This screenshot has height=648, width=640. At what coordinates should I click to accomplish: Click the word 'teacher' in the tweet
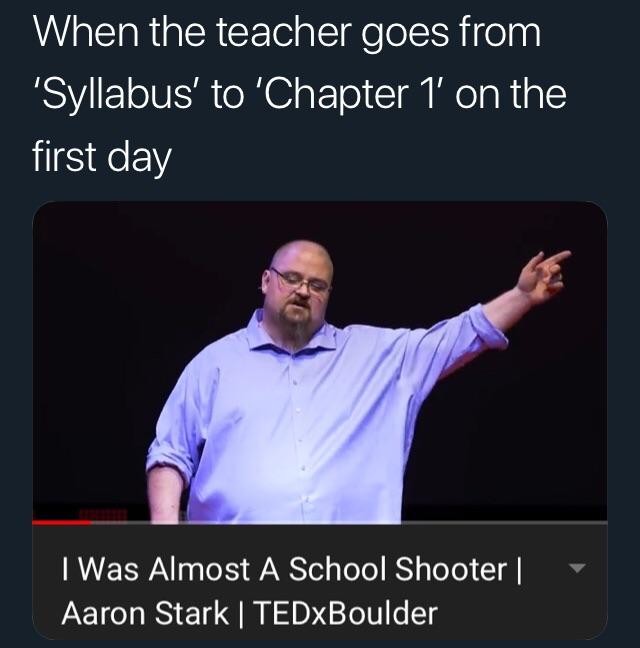pyautogui.click(x=283, y=33)
